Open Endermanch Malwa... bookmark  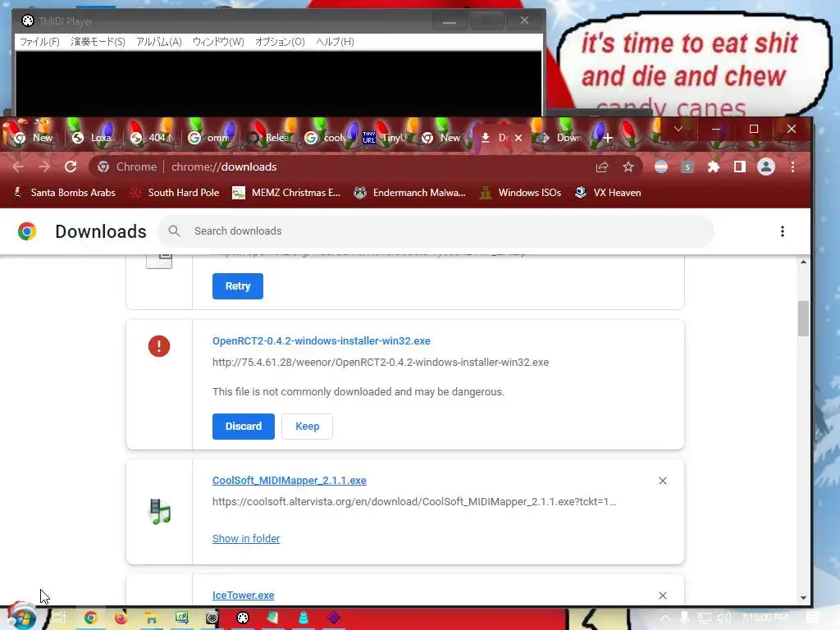[410, 193]
